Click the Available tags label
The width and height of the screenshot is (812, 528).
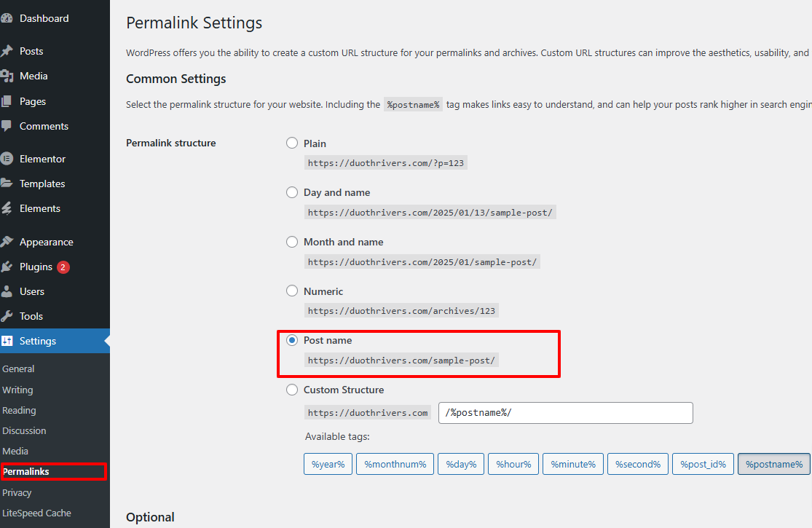click(x=337, y=437)
